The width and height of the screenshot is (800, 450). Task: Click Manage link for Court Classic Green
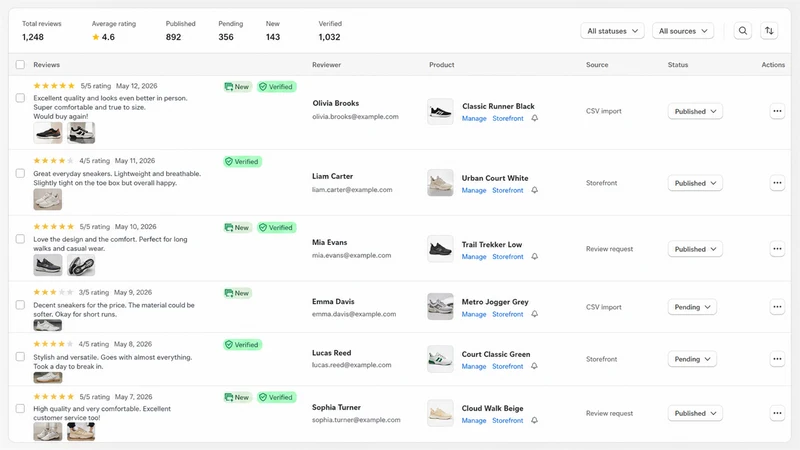coord(474,366)
